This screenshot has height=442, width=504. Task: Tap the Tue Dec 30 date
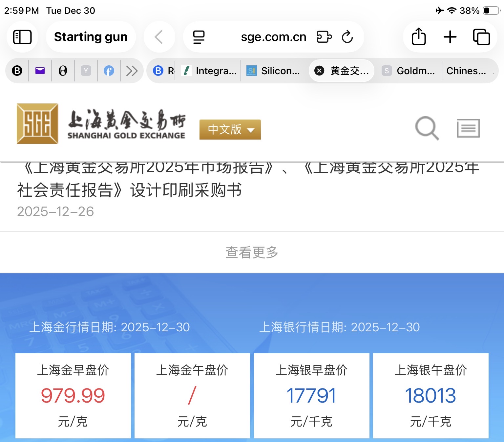tap(71, 11)
